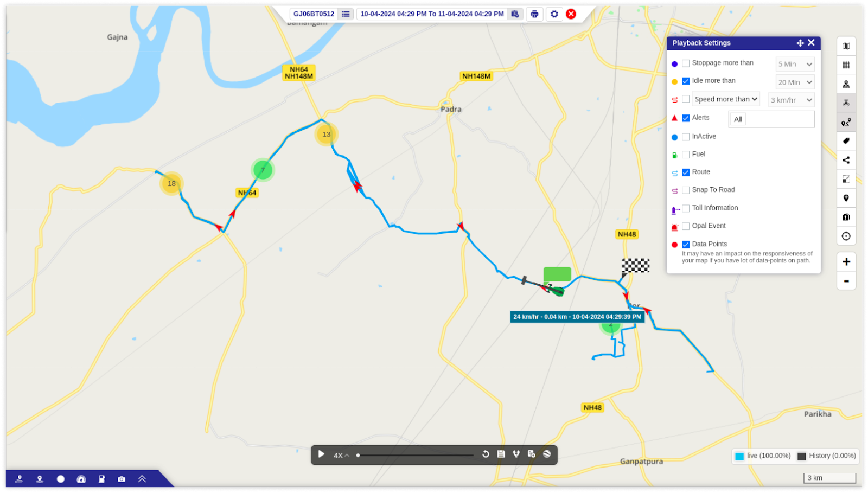
Task: Expand the 4X playback speed selector
Action: 341,455
